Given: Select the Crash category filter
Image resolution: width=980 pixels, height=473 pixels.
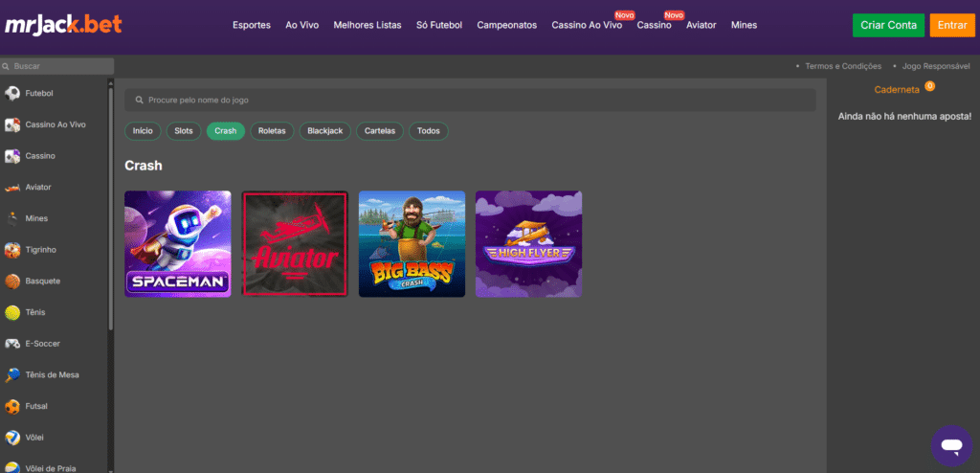Looking at the screenshot, I should click(x=226, y=131).
